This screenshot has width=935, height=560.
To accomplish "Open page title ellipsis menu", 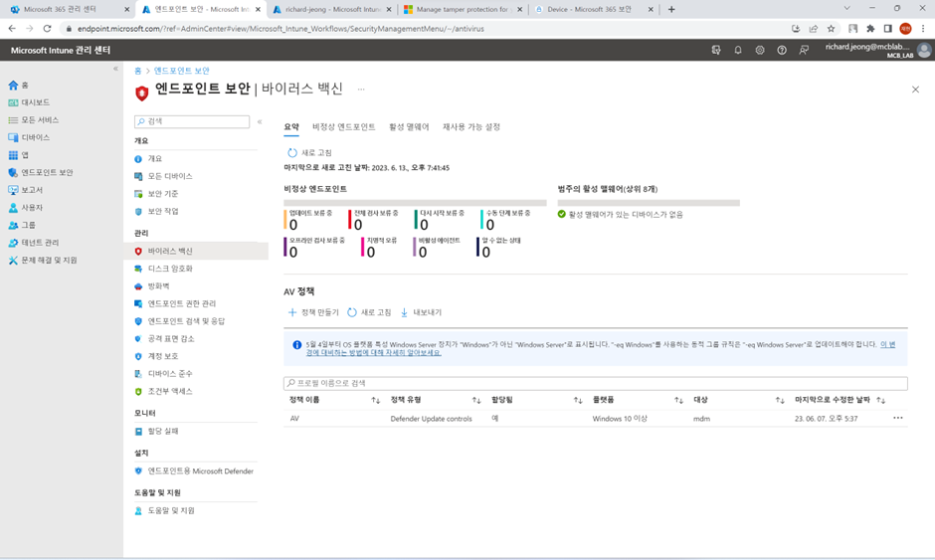I will [361, 90].
